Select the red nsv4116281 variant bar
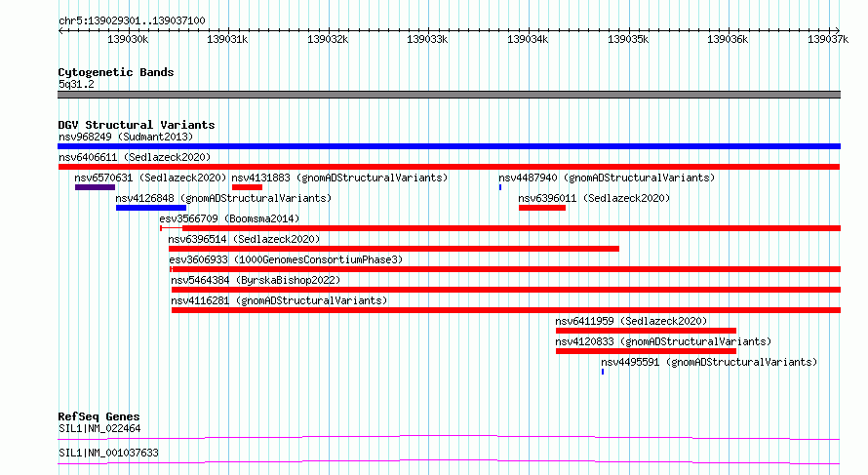Screen dimensions: 868x475 506,310
